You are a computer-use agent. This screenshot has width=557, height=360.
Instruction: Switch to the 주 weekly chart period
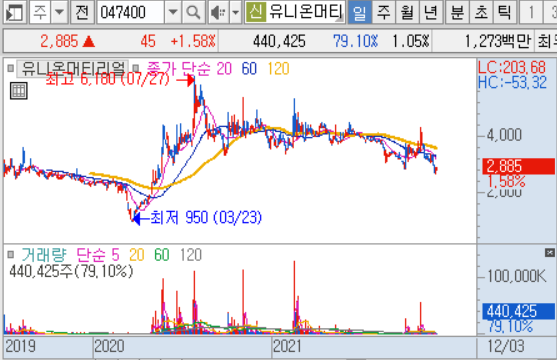(383, 12)
